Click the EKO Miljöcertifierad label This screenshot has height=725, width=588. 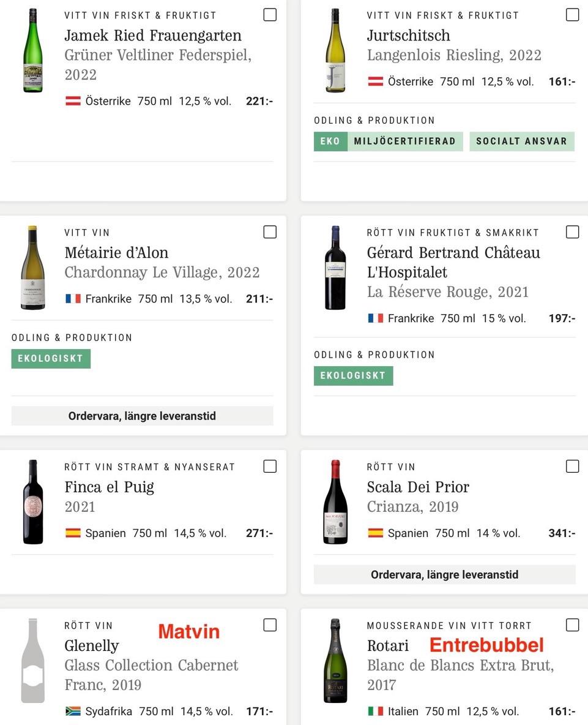click(389, 141)
